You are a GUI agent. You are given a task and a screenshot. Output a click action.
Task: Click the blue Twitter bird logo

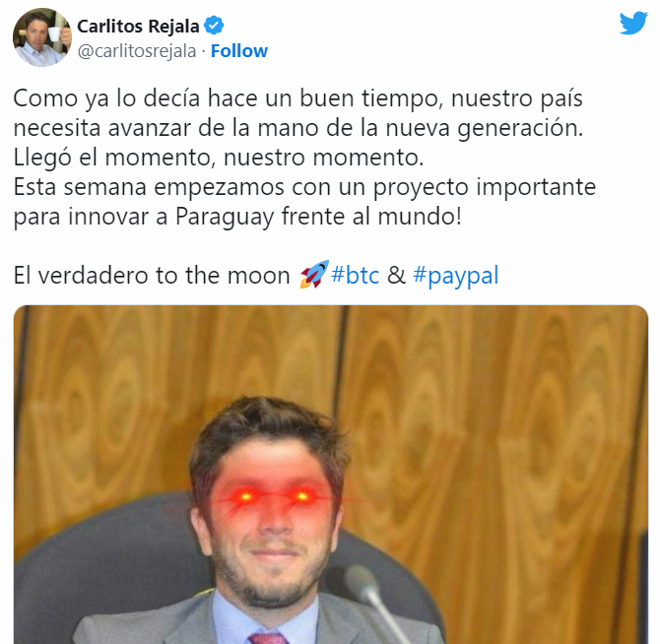633,23
